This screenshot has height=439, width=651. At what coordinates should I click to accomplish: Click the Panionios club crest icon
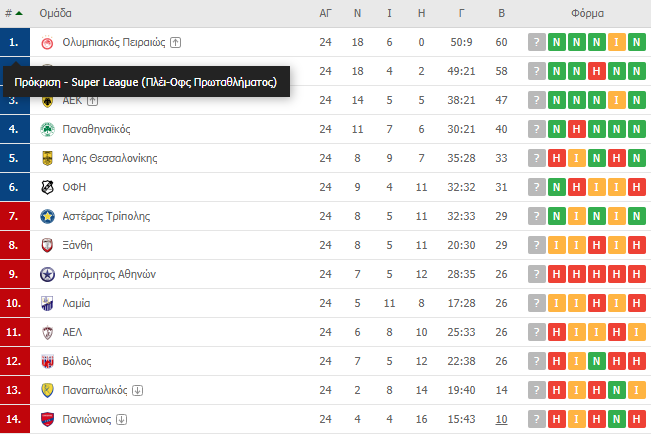pyautogui.click(x=47, y=420)
